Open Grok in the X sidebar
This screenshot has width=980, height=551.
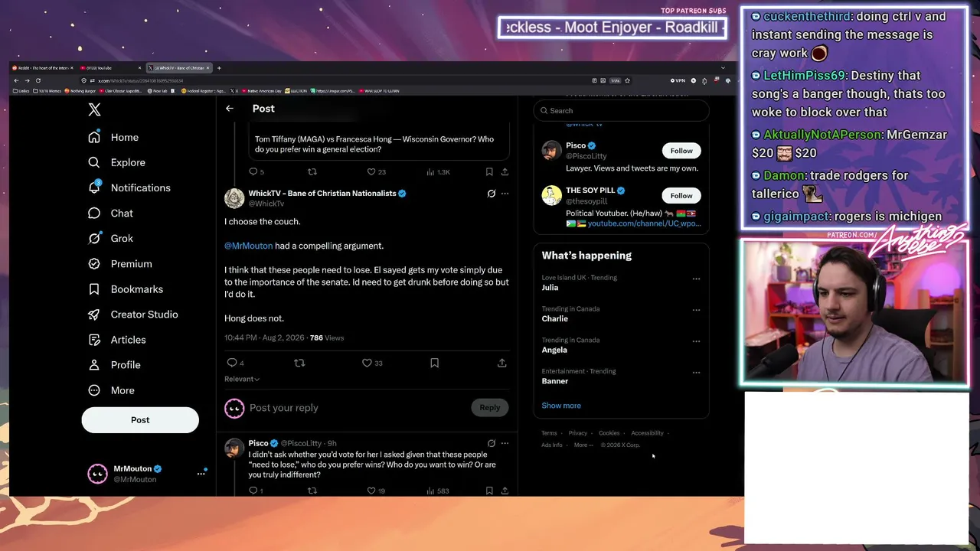pos(111,238)
